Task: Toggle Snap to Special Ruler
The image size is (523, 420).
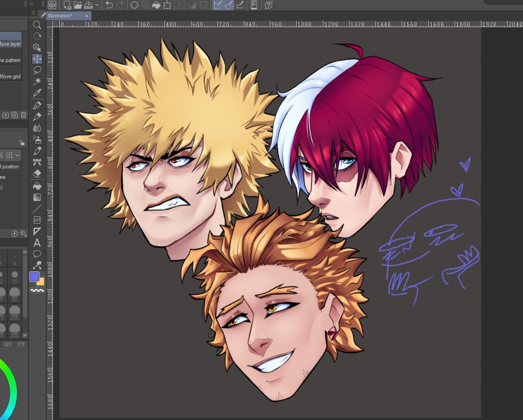Action: click(x=229, y=5)
